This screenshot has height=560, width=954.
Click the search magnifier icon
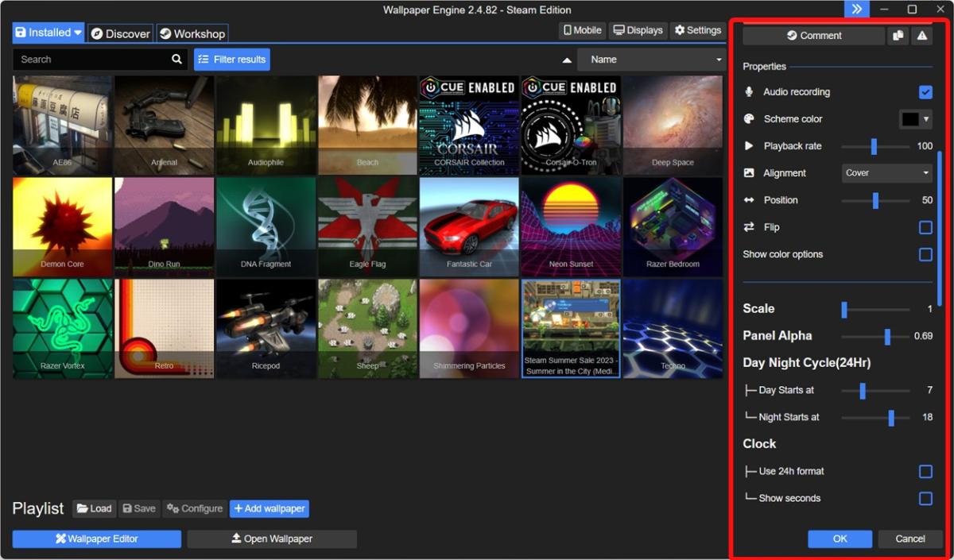pyautogui.click(x=176, y=59)
